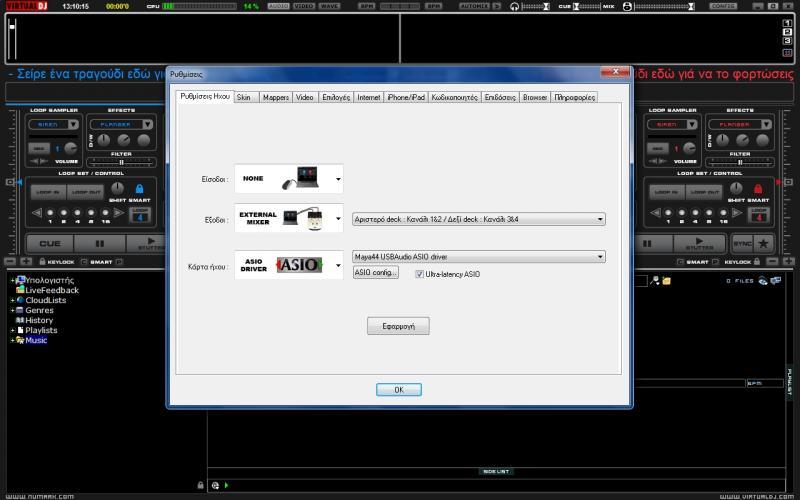
Task: Click the CONFIG button in top bar
Action: coord(723,6)
